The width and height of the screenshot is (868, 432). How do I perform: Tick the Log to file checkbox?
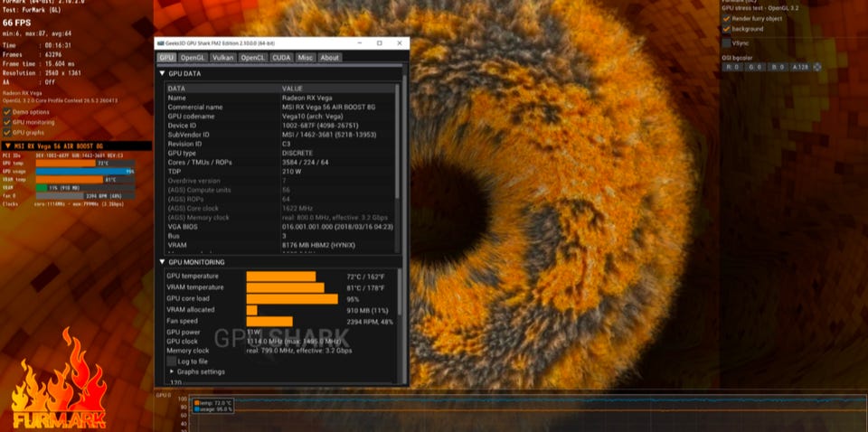tap(171, 361)
